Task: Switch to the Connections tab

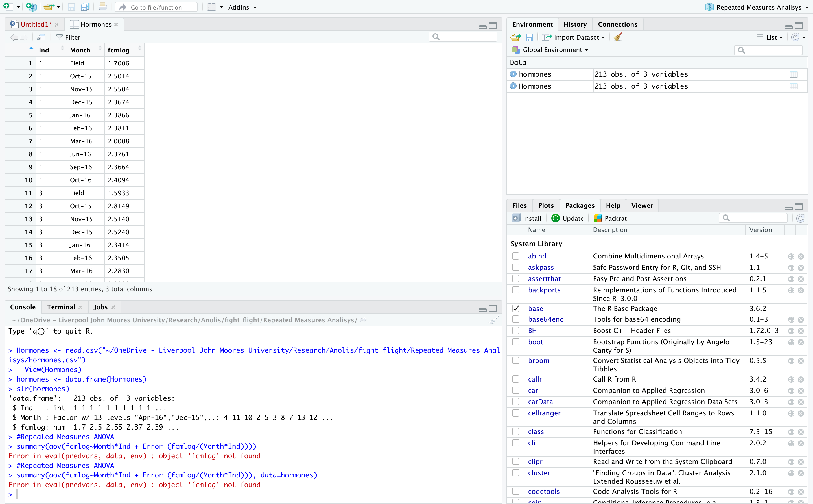Action: (618, 24)
